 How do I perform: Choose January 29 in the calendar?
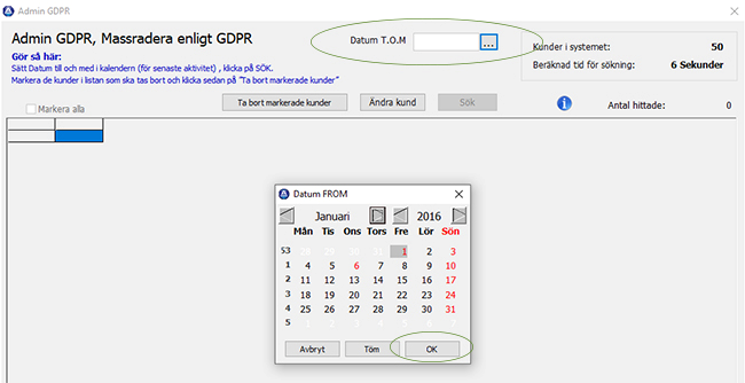[402, 309]
